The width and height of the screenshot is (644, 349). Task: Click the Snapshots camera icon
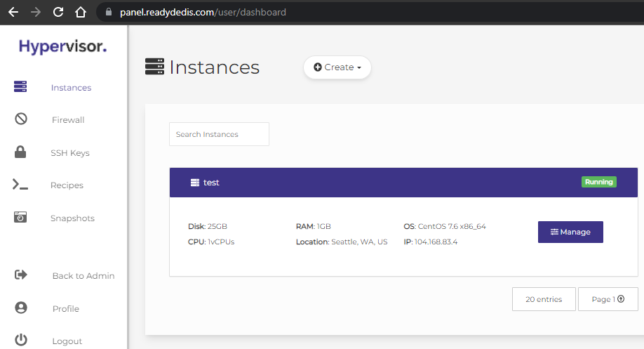click(20, 217)
